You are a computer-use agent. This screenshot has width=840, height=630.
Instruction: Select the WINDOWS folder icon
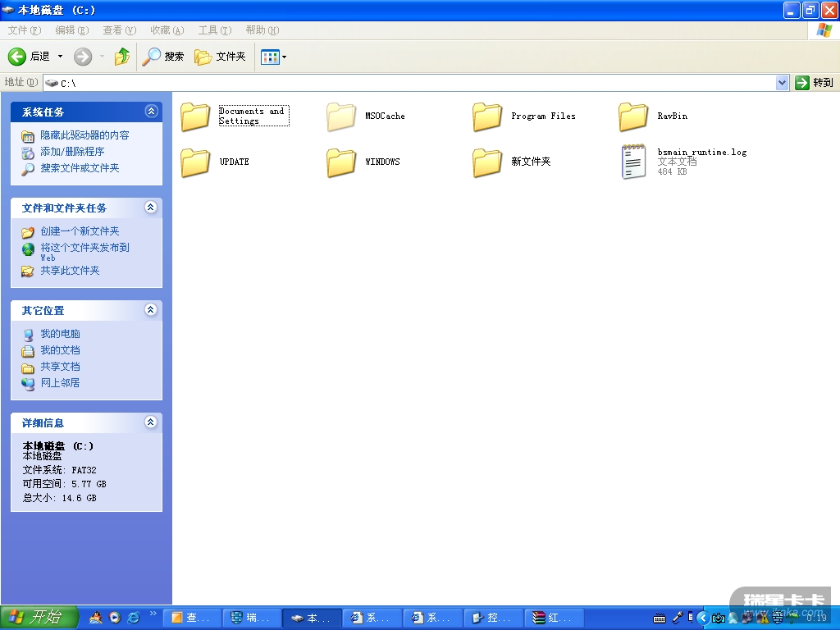341,162
